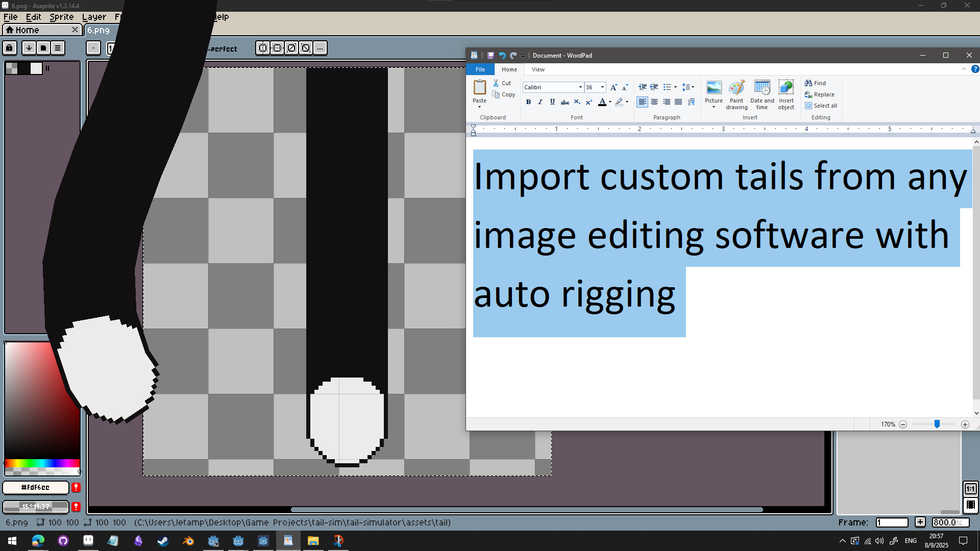Switch to the View tab in WordPad
980x551 pixels.
[x=537, y=69]
